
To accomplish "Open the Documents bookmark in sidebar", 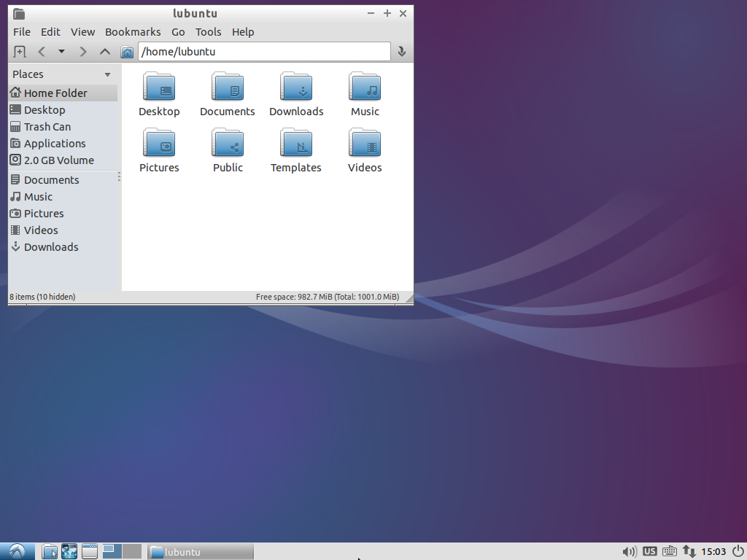I will tap(63, 180).
